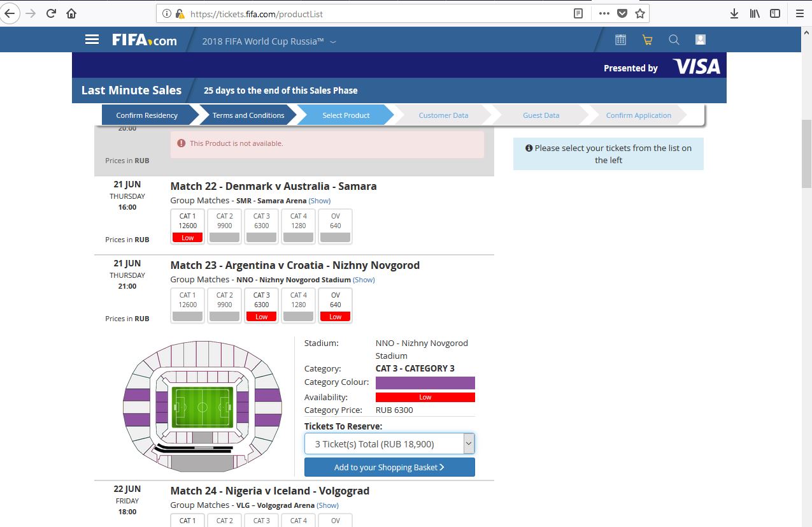Image resolution: width=812 pixels, height=527 pixels.
Task: Select OV category for Argentina v Croatia
Action: (335, 305)
